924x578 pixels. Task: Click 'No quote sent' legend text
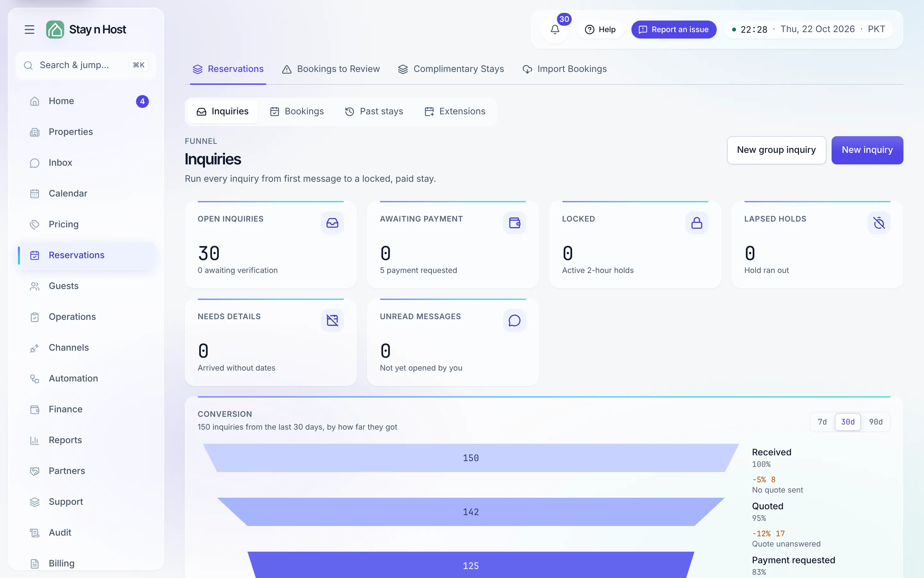[777, 490]
